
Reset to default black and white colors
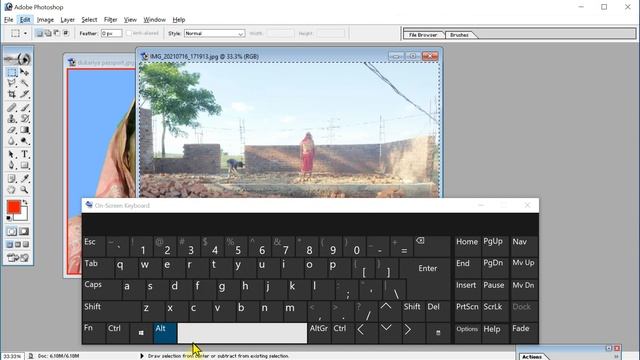coord(9,218)
